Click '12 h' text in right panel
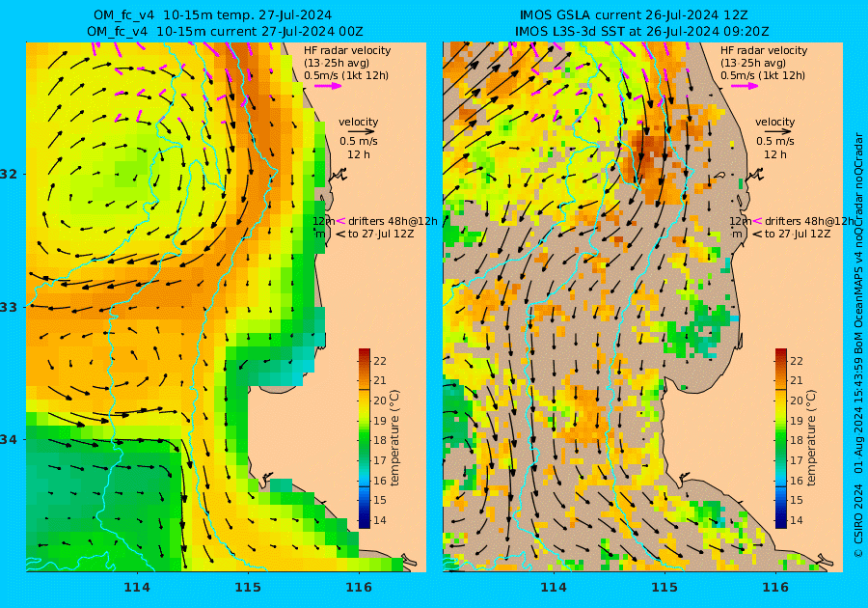The width and height of the screenshot is (868, 608). tap(775, 154)
